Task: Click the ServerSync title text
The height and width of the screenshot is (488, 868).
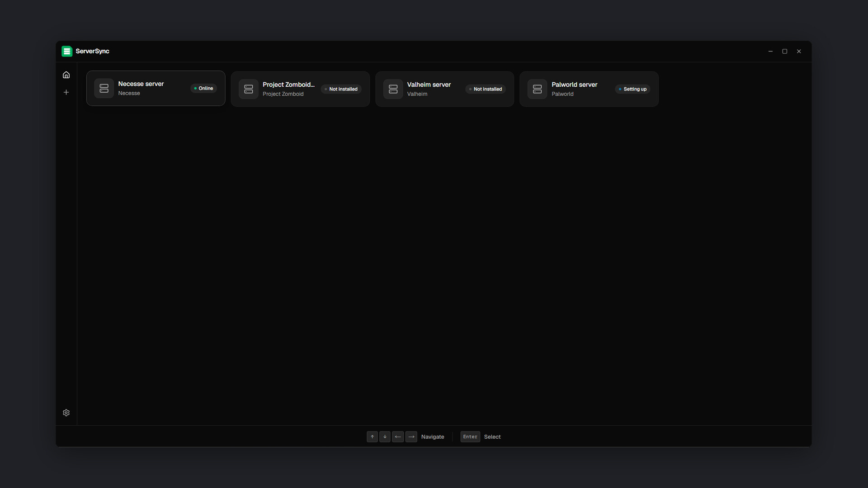Action: [x=93, y=52]
